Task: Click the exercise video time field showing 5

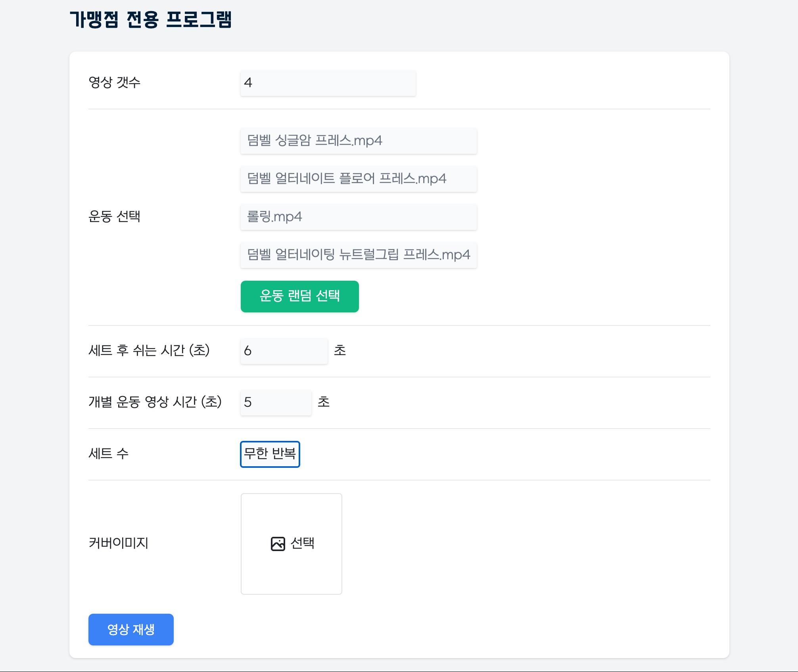Action: 276,402
